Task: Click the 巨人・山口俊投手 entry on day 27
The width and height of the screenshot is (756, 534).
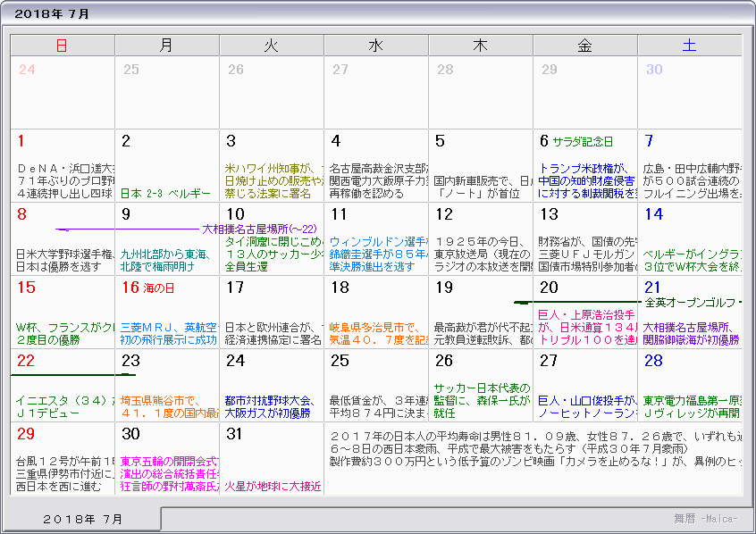Action: coord(588,407)
